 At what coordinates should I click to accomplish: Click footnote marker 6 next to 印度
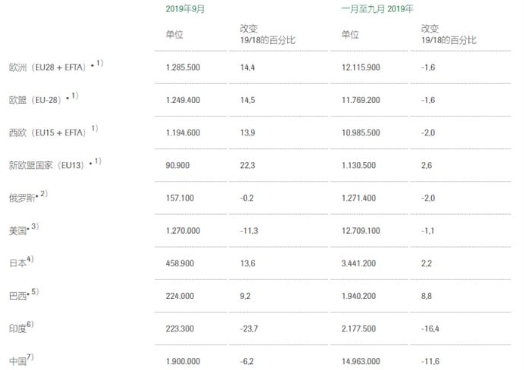[x=30, y=325]
